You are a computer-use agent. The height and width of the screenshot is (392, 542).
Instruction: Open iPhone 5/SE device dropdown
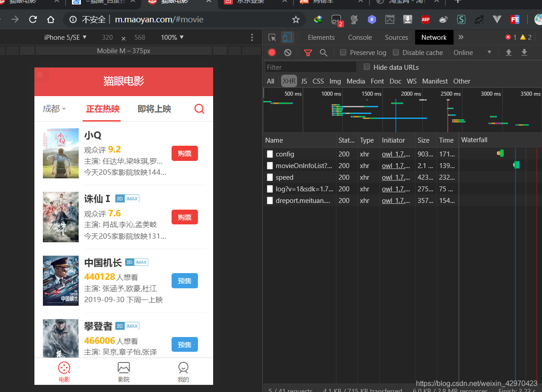click(65, 38)
